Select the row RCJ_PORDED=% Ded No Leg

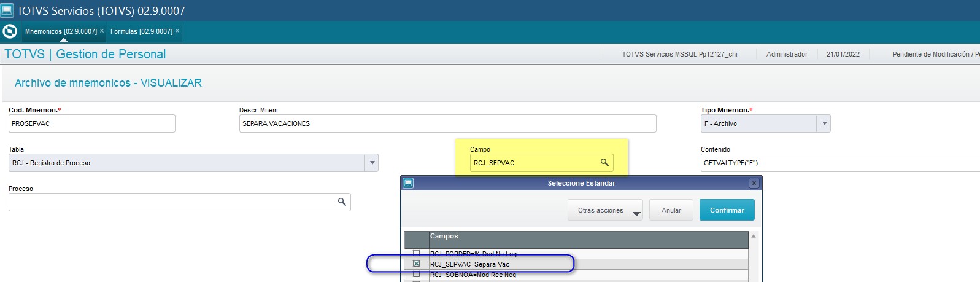tap(576, 253)
